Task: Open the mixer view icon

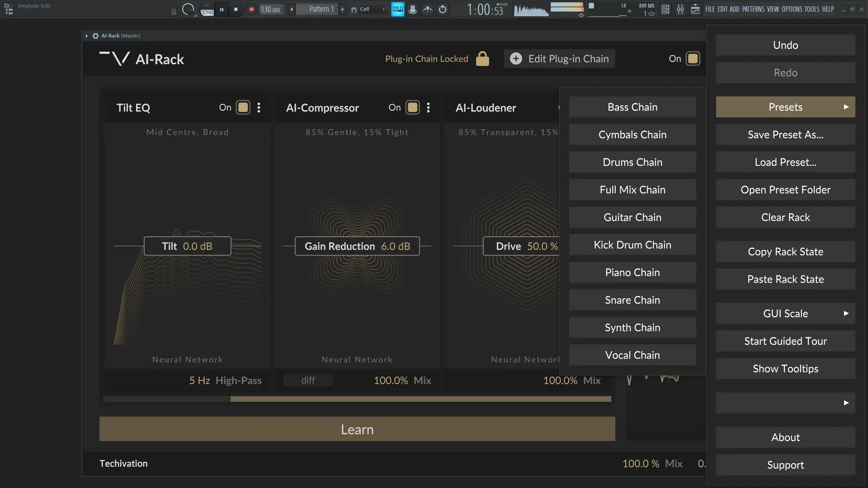Action: tap(680, 9)
